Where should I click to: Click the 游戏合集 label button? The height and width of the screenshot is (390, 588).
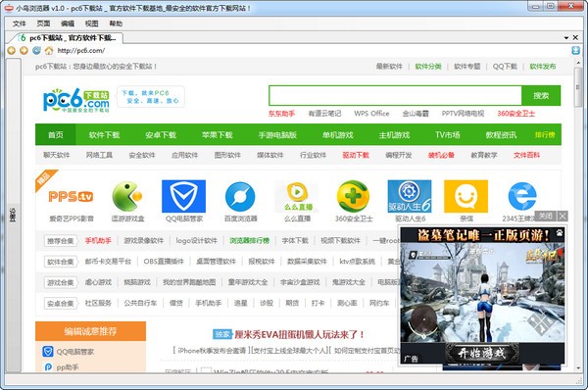(61, 282)
